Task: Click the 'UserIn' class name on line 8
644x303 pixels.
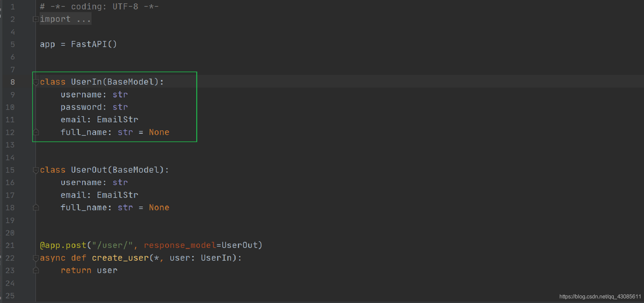Action: (x=86, y=82)
